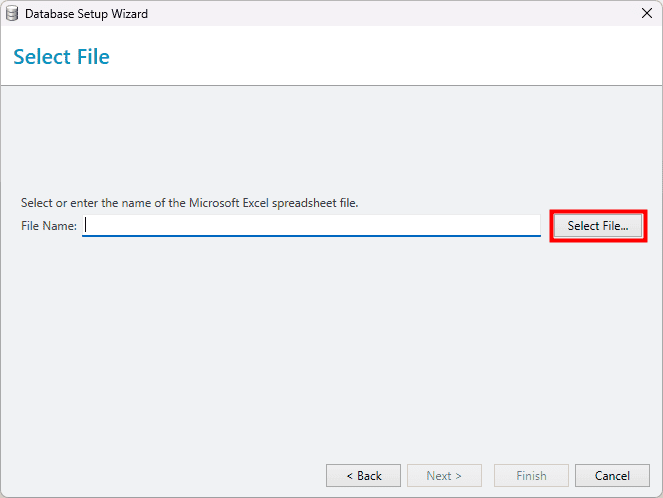Select the < Back navigation button
The width and height of the screenshot is (663, 498).
tap(363, 476)
